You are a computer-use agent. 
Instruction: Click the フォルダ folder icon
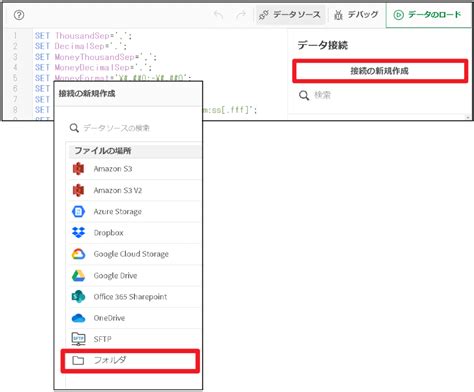(x=78, y=360)
